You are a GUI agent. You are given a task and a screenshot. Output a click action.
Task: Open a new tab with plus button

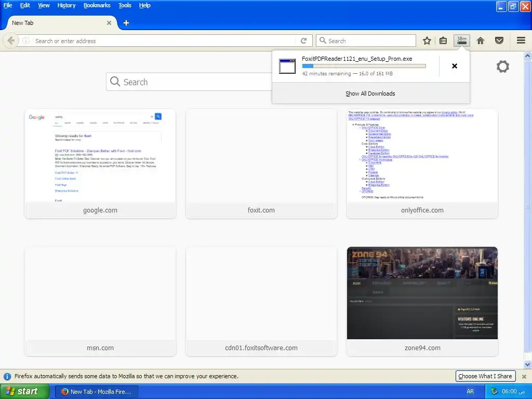(x=126, y=23)
